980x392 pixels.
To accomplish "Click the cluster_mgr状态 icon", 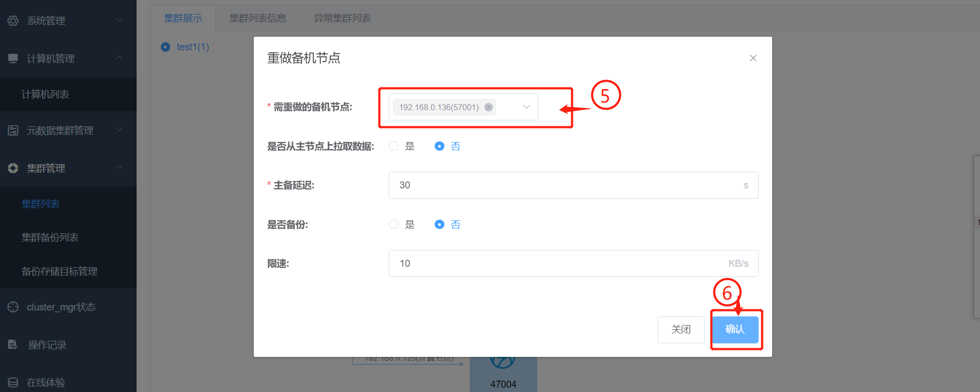I will tap(13, 307).
